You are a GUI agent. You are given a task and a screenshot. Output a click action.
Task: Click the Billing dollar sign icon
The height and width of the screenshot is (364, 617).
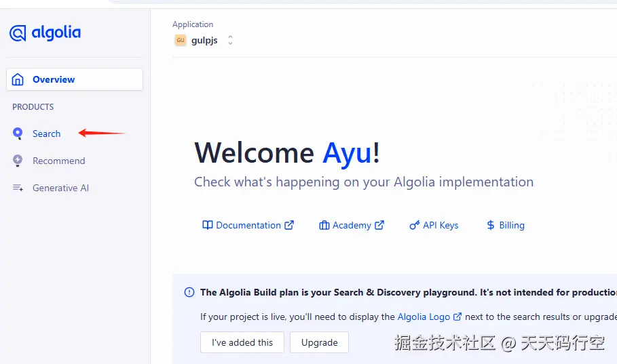pyautogui.click(x=490, y=225)
